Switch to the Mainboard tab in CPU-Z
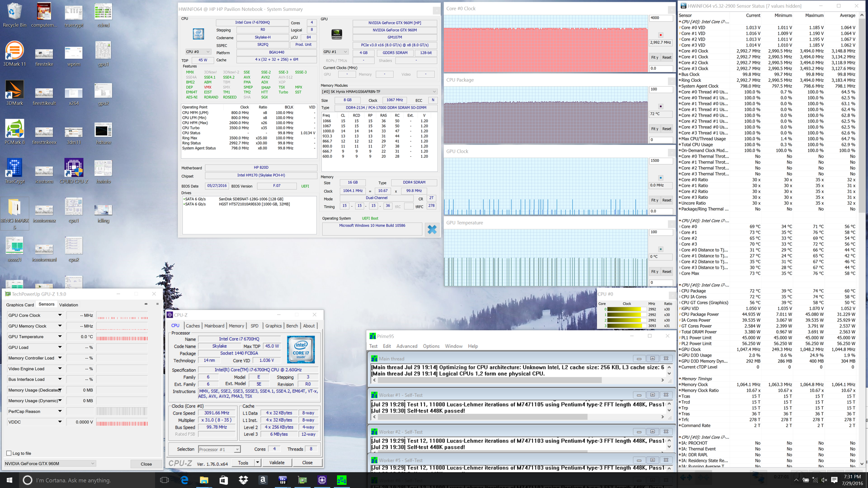868x488 pixels. coord(214,326)
